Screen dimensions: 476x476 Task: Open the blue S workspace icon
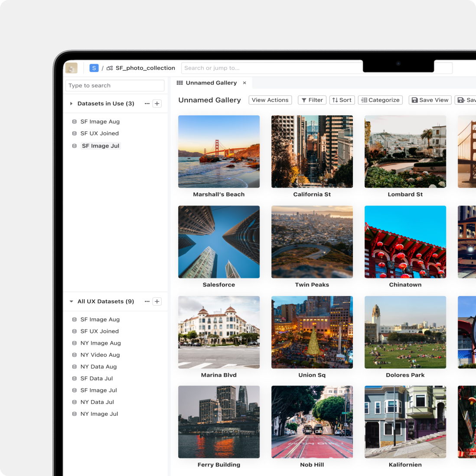click(94, 68)
